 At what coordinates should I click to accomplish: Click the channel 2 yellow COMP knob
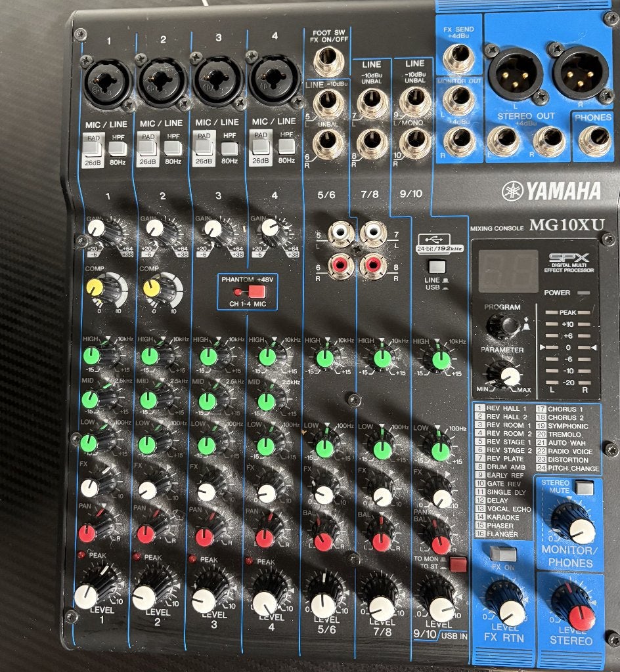tap(151, 289)
